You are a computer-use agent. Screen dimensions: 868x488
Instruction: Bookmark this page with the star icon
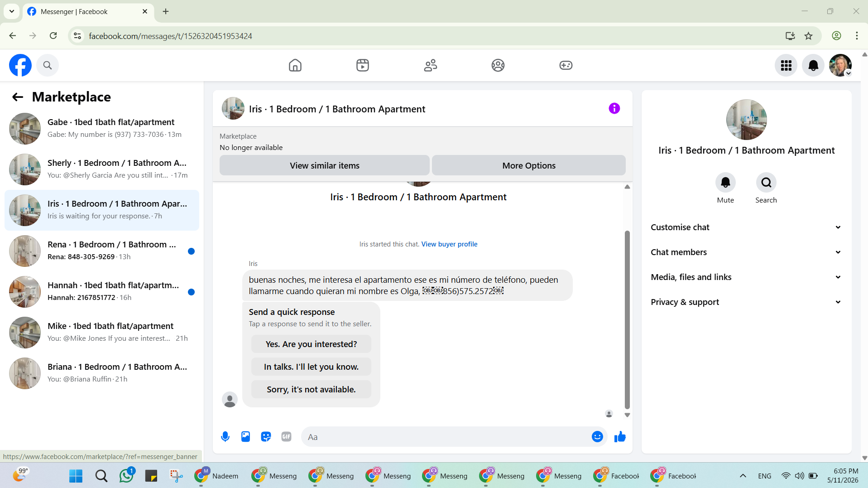click(x=808, y=36)
